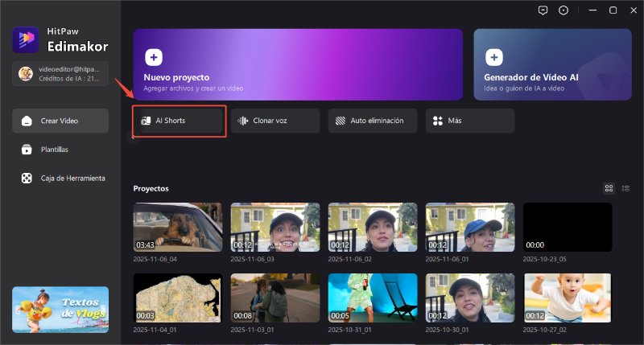Click project name 2025-11-06_01
Viewport: 644px width, 345px height.
coord(447,259)
